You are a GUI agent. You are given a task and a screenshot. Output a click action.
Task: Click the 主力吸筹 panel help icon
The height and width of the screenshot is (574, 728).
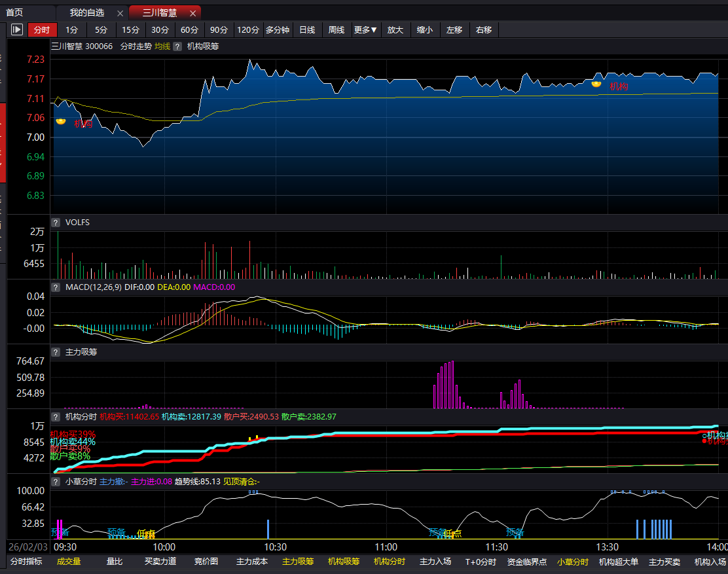(56, 352)
